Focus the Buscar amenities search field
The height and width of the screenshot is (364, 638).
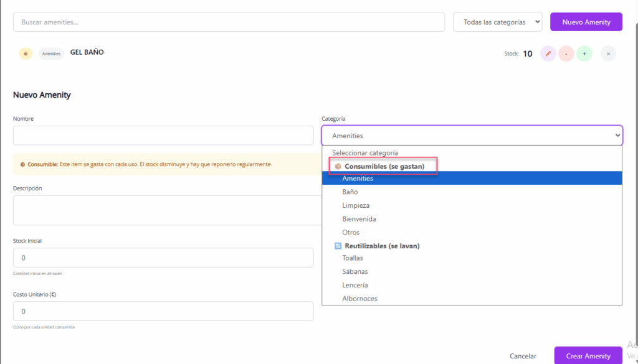(x=229, y=22)
